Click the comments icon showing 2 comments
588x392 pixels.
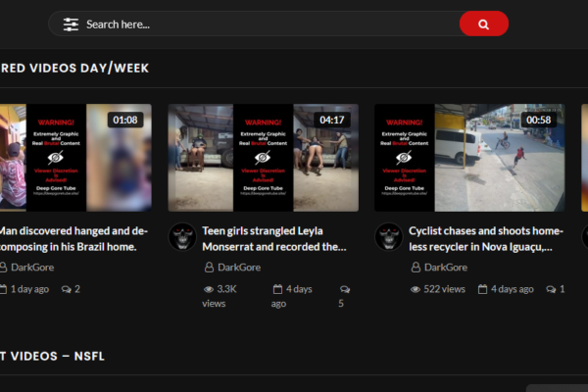(x=66, y=289)
